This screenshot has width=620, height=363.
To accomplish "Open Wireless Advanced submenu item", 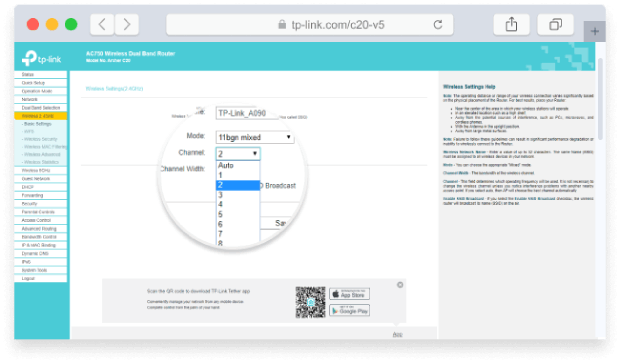I will click(x=42, y=154).
